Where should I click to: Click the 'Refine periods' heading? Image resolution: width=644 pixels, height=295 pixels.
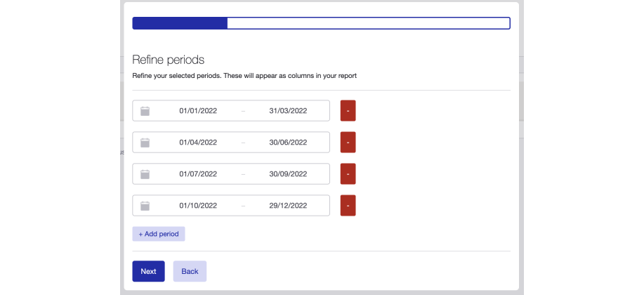tap(168, 60)
